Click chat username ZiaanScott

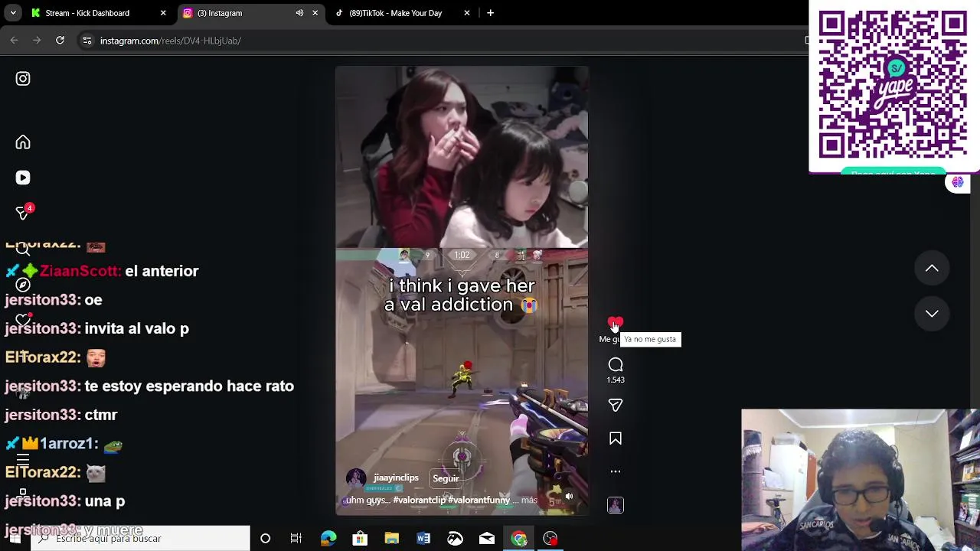[x=79, y=271]
